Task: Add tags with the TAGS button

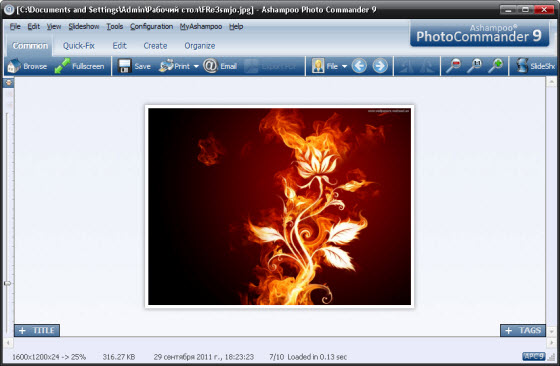Action: [x=523, y=330]
